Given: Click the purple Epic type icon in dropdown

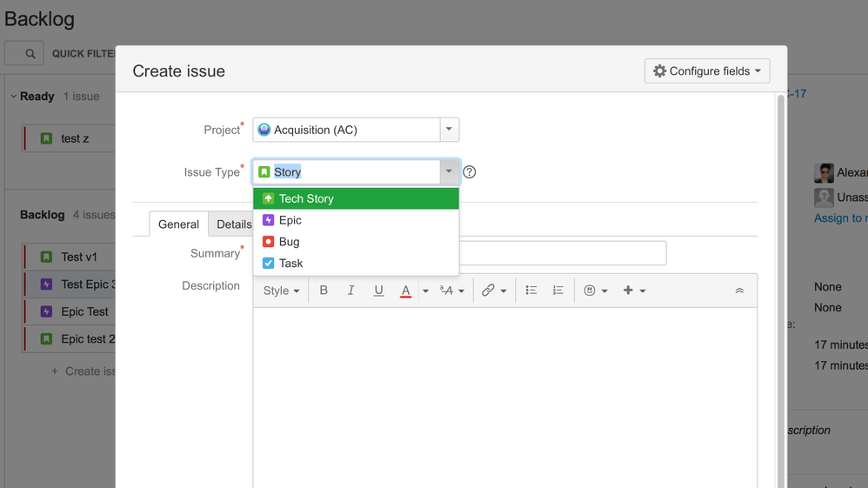Looking at the screenshot, I should pos(269,220).
